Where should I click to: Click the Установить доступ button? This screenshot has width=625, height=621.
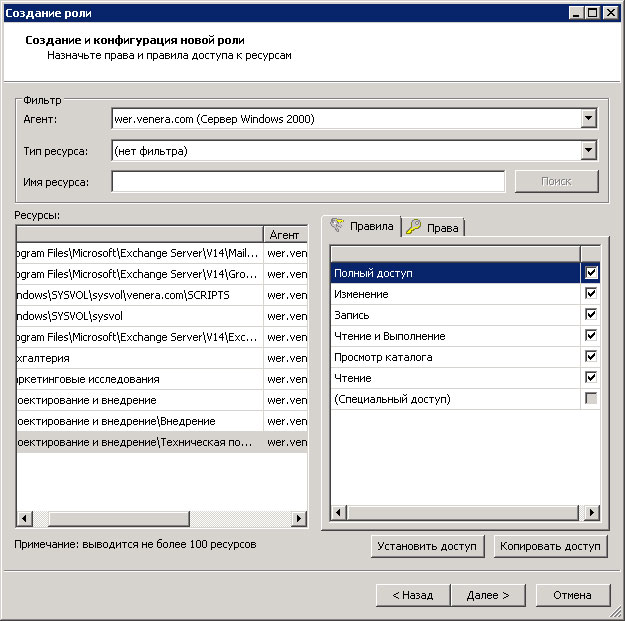pyautogui.click(x=427, y=546)
